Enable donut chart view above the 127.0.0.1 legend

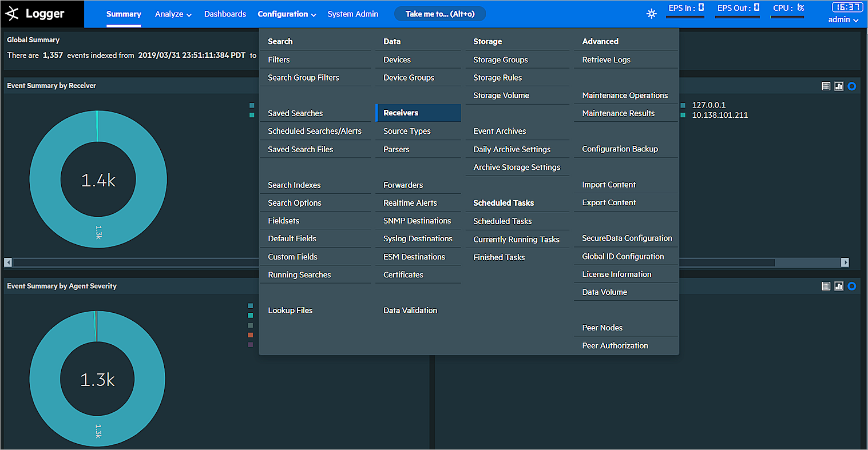tap(852, 86)
